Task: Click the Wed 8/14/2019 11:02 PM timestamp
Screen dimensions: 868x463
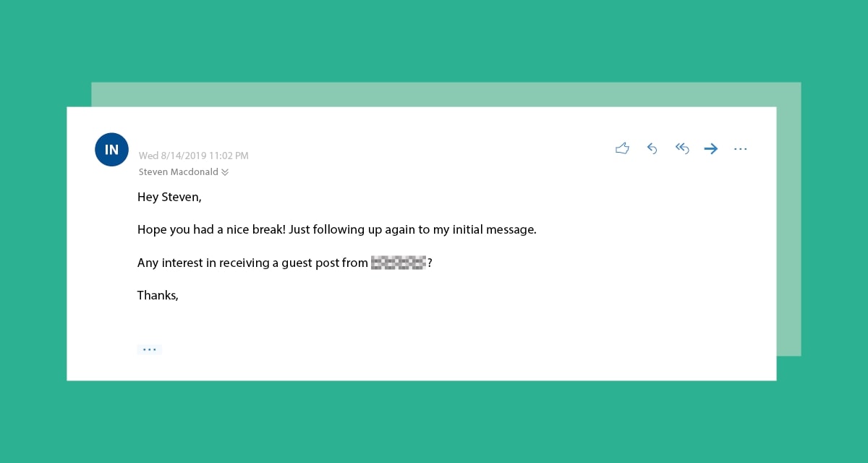Action: point(193,156)
